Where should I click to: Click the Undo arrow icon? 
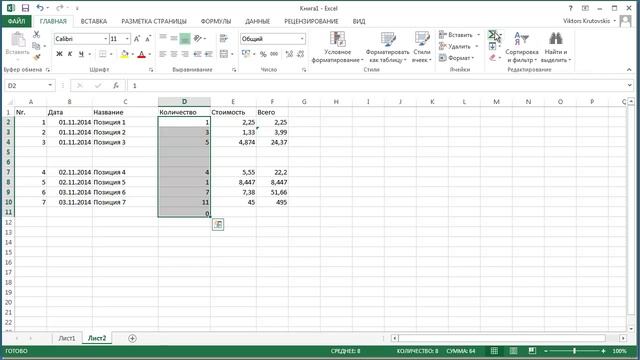[x=40, y=8]
